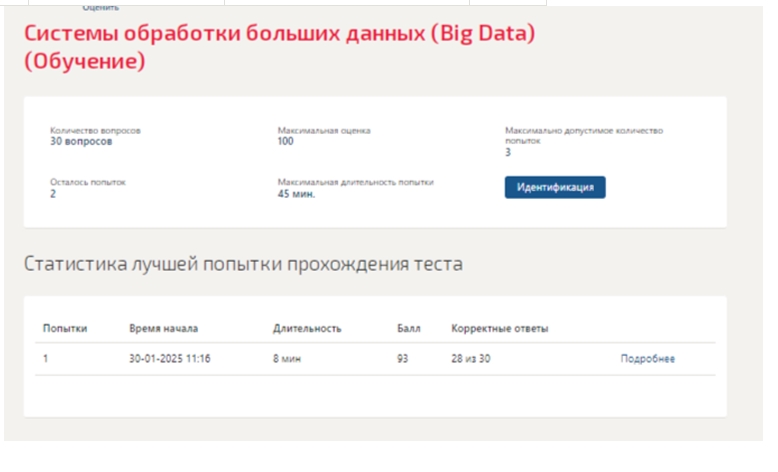Click the Идентификация button
The width and height of the screenshot is (778, 472).
coord(555,187)
